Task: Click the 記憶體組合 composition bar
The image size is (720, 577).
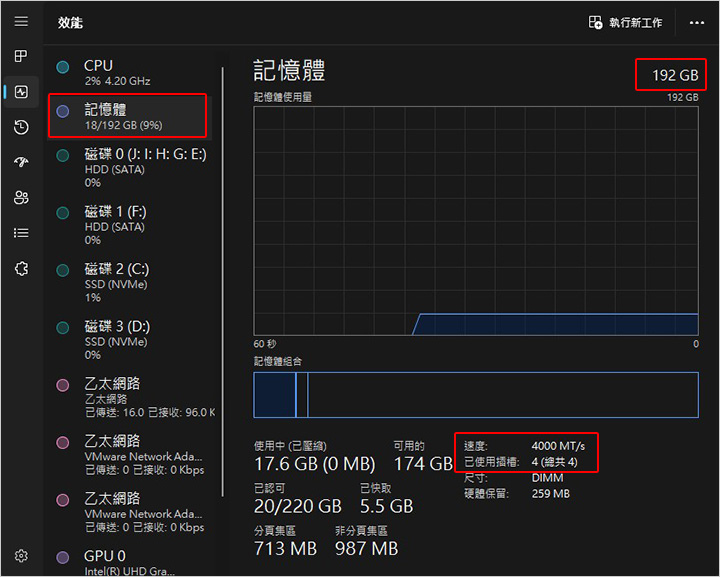Action: click(476, 395)
